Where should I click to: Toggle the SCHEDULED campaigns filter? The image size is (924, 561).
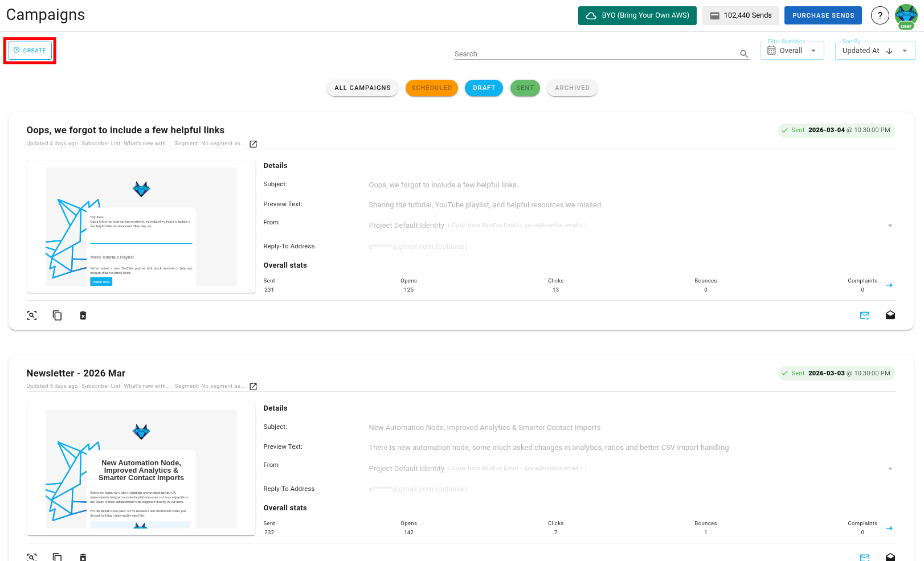tap(431, 88)
